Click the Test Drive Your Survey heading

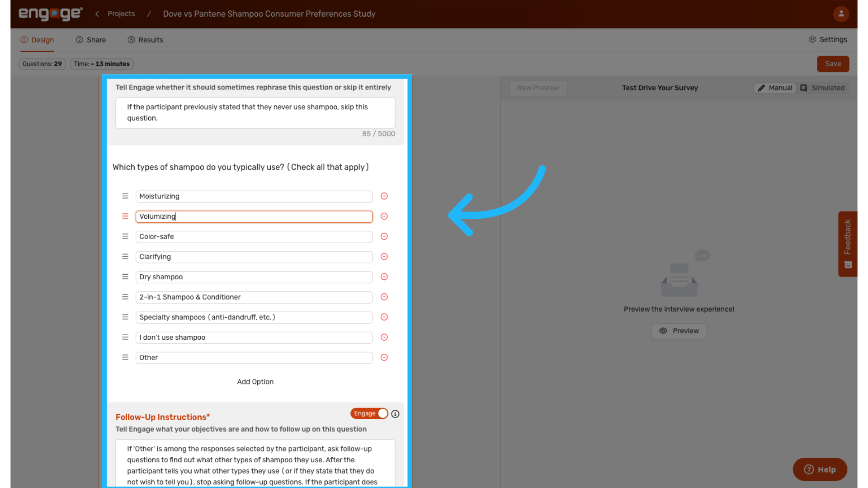pos(660,88)
